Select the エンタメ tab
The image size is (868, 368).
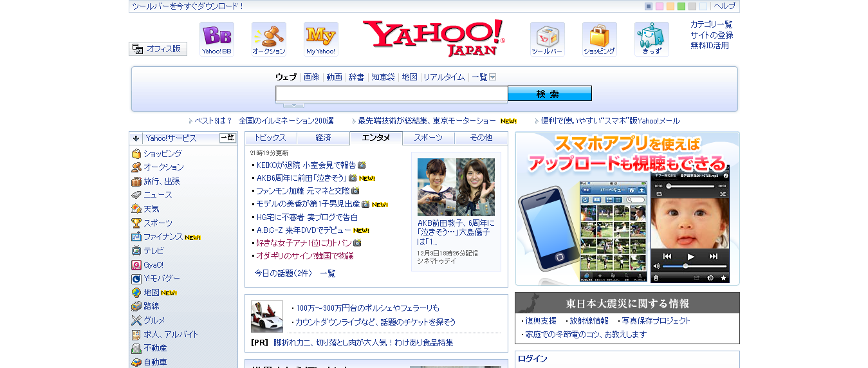click(x=376, y=138)
